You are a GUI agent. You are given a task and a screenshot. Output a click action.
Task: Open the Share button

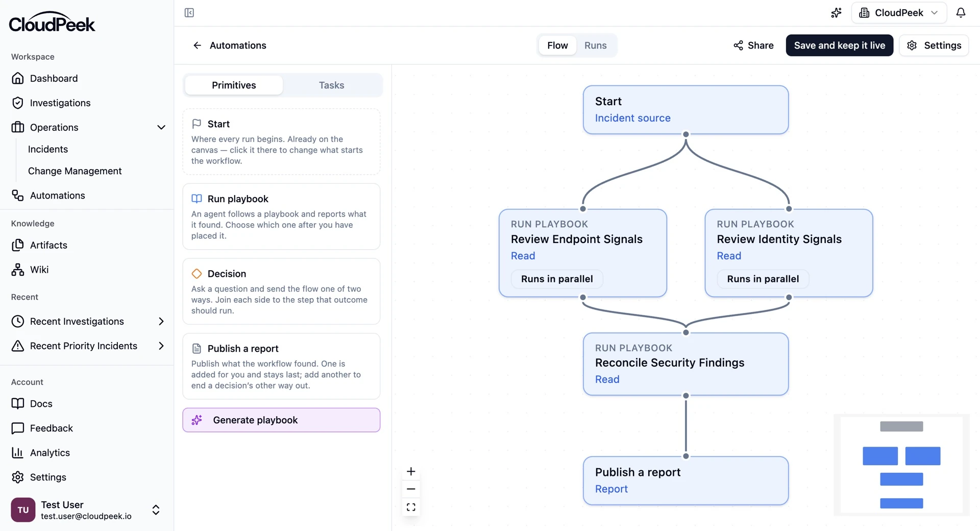[753, 45]
